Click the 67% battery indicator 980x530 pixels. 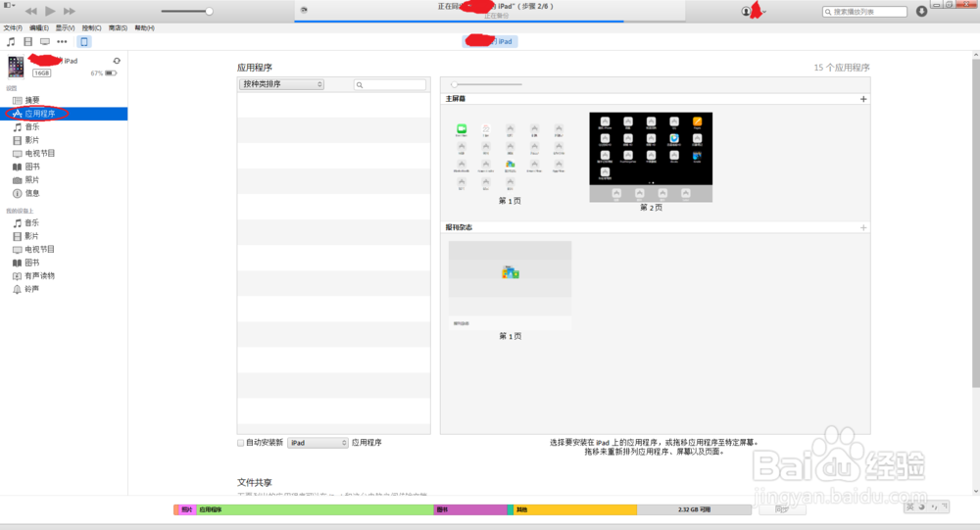[104, 73]
